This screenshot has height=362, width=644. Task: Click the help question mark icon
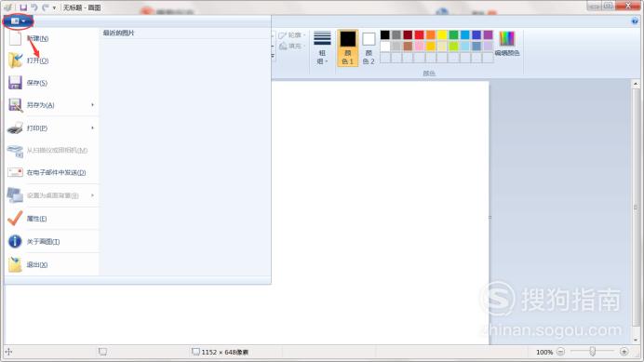click(635, 21)
